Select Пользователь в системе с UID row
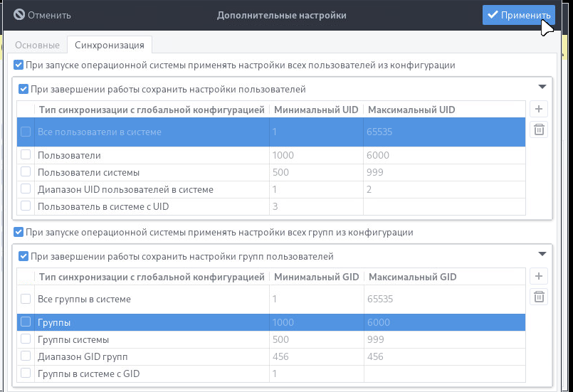 coord(271,207)
